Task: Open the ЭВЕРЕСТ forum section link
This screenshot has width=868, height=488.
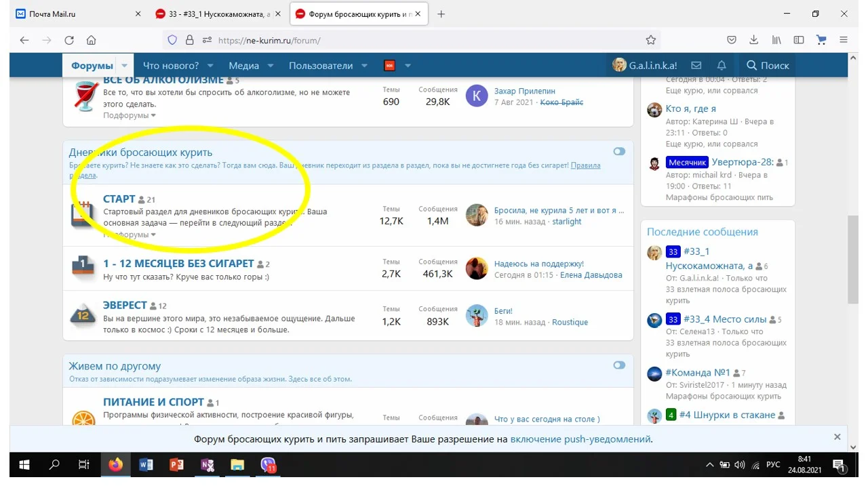Action: (x=125, y=305)
